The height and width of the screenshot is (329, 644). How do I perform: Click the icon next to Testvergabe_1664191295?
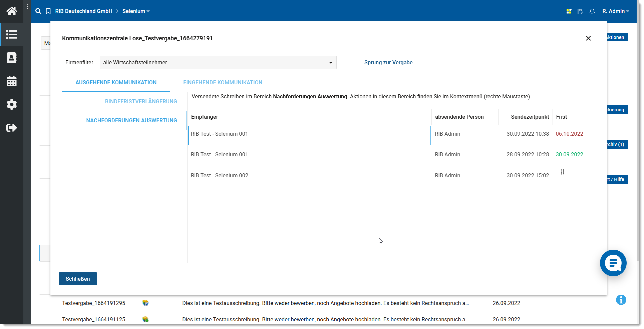click(x=145, y=303)
